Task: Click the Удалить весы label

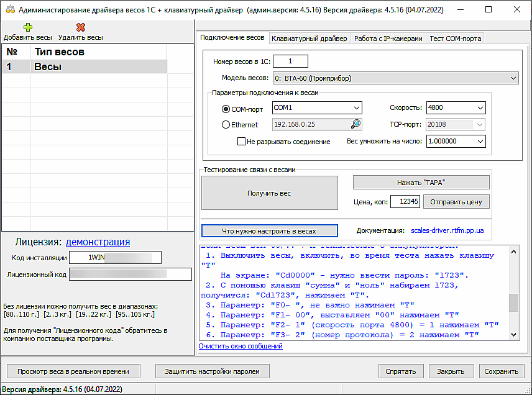Action: 80,37
